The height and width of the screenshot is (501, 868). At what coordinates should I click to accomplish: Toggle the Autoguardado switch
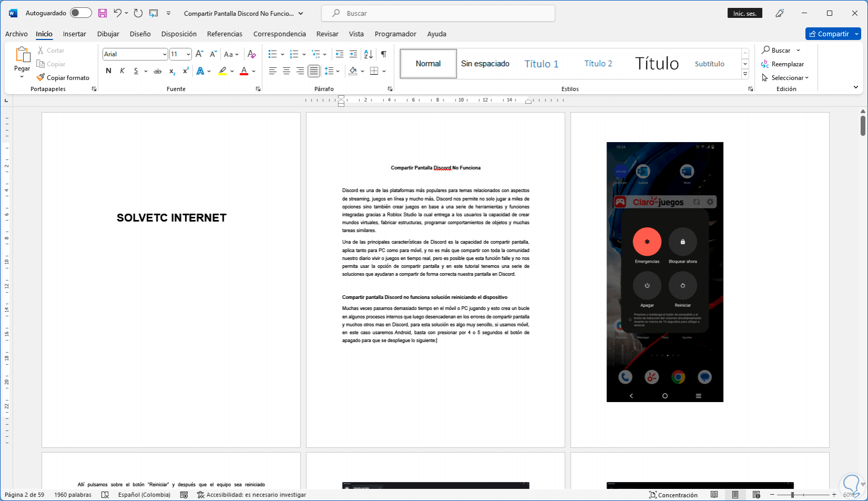click(80, 13)
